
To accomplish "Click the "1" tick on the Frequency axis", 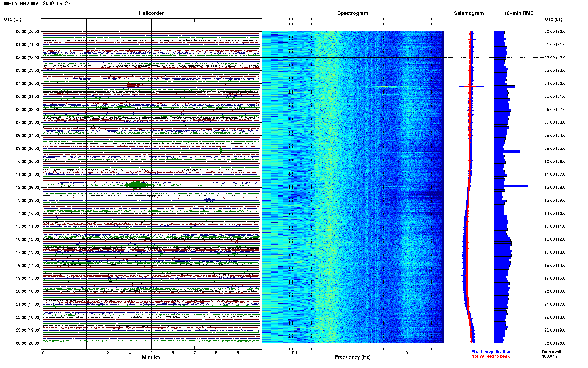I will click(350, 353).
